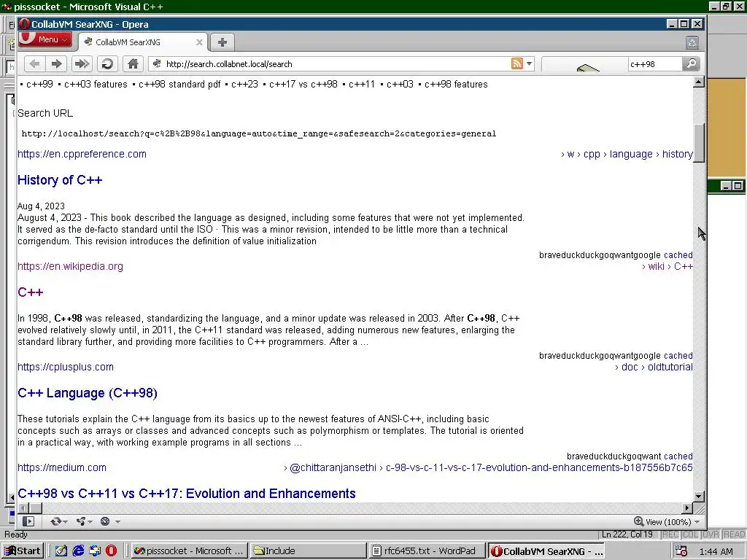The image size is (747, 560).
Task: Open the https://medium.com link
Action: [x=62, y=467]
